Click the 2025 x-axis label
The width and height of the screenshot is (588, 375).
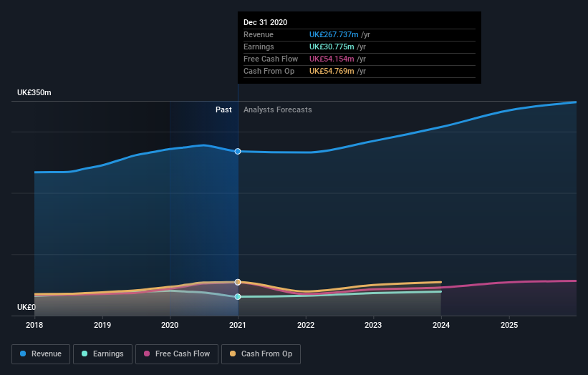509,325
